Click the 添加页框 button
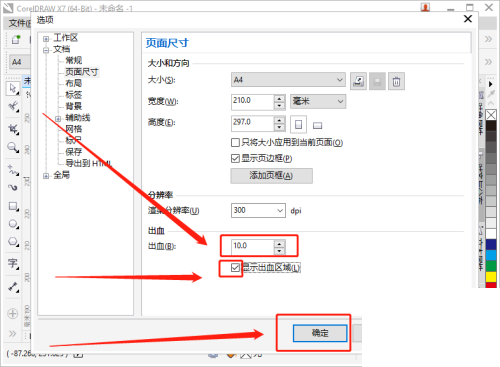 click(x=271, y=176)
